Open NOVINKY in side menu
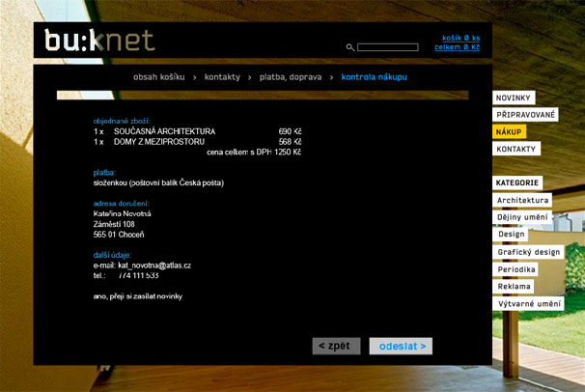 [x=513, y=98]
